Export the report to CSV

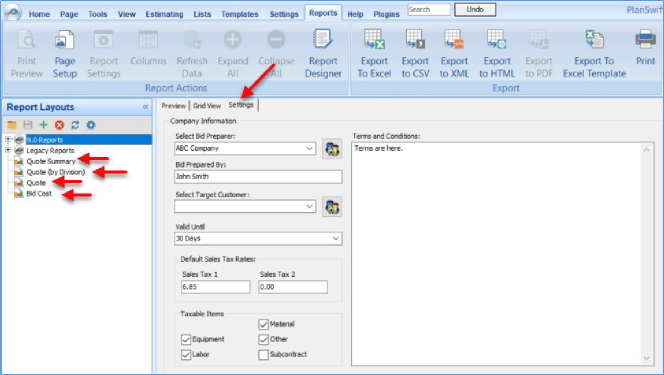[415, 54]
